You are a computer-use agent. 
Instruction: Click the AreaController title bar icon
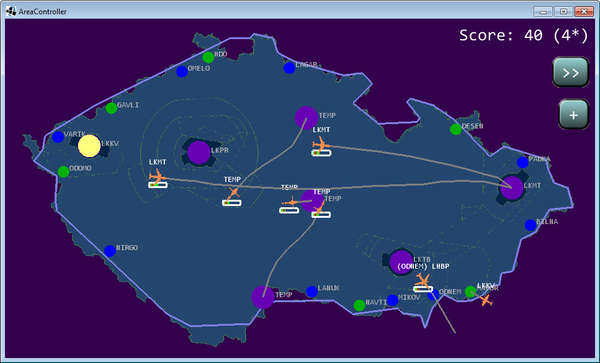11,11
